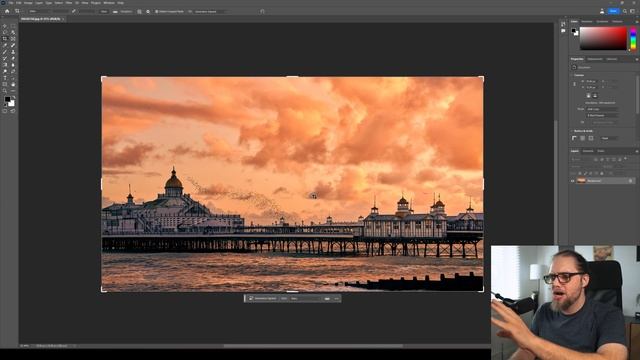Open the crop settings gear menu
640x360 pixels.
click(148, 11)
